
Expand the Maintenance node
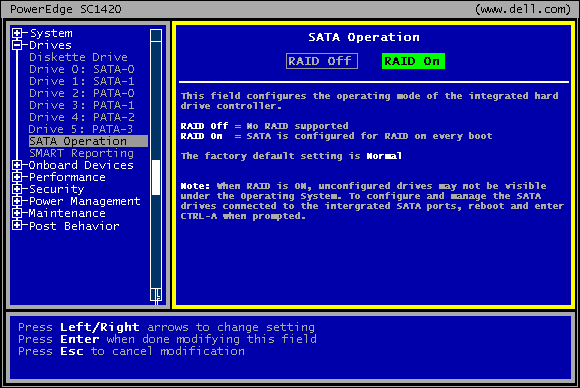(x=17, y=213)
